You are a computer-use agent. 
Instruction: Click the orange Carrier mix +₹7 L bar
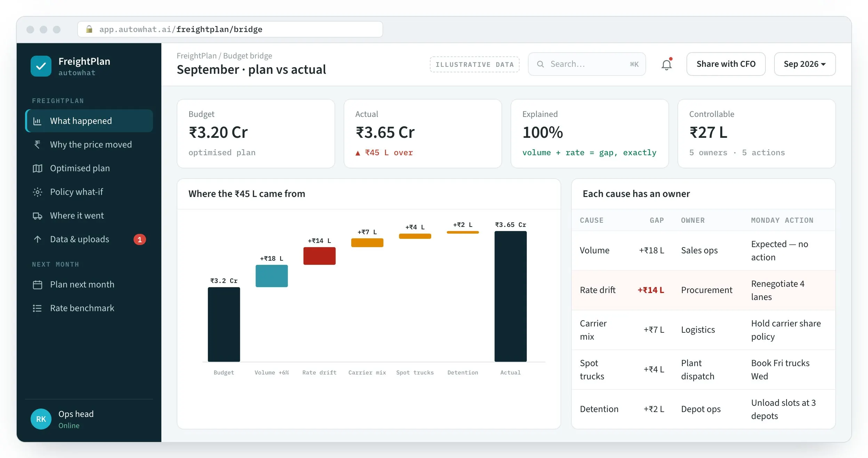[x=367, y=243]
